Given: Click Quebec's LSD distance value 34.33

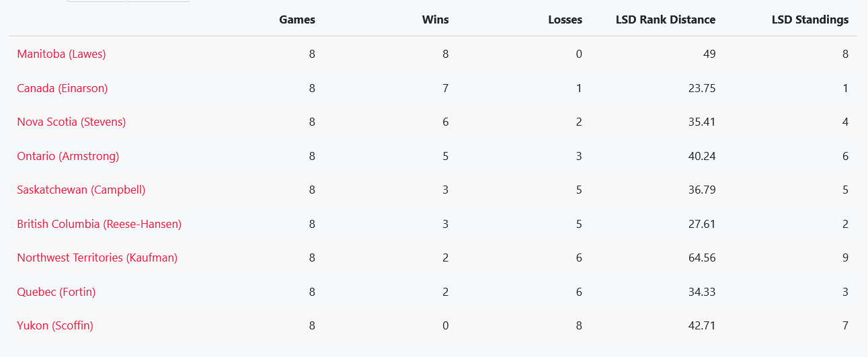Looking at the screenshot, I should 702,292.
